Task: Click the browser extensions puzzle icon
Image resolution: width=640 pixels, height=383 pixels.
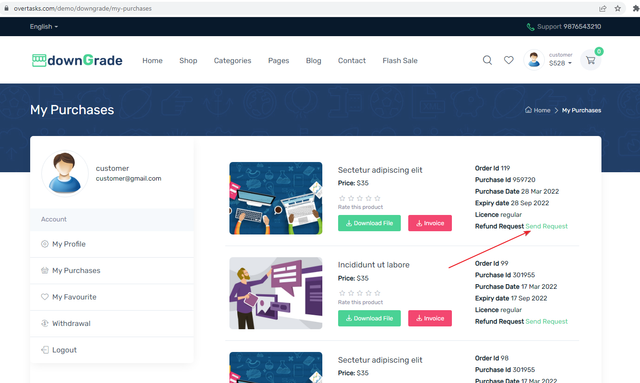Action: 636,8
